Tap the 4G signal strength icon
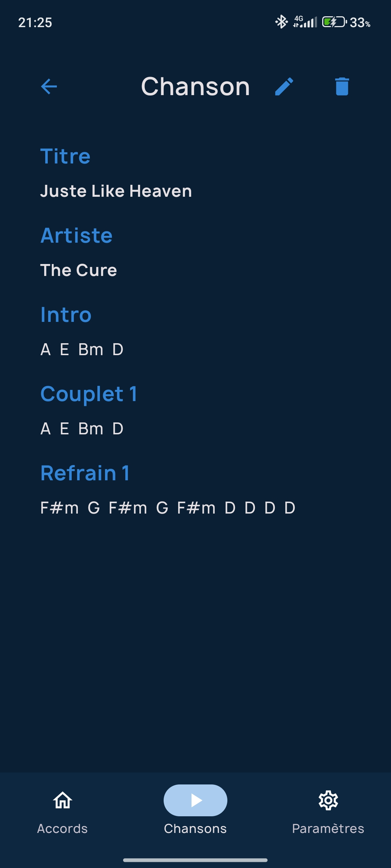 point(305,22)
